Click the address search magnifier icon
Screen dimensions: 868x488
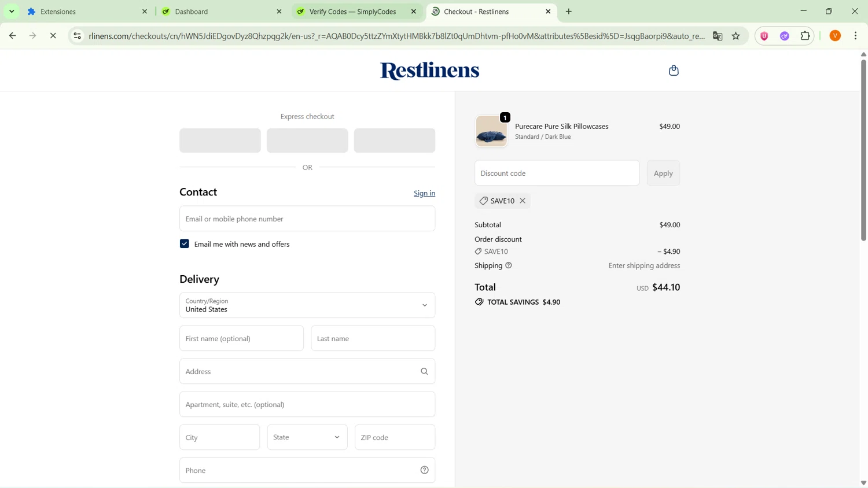(x=424, y=372)
